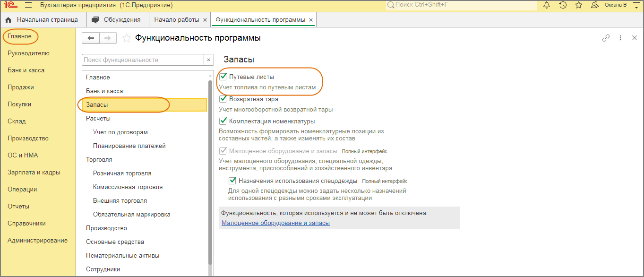
Task: Click the functionality list scrollbar
Action: [x=211, y=173]
